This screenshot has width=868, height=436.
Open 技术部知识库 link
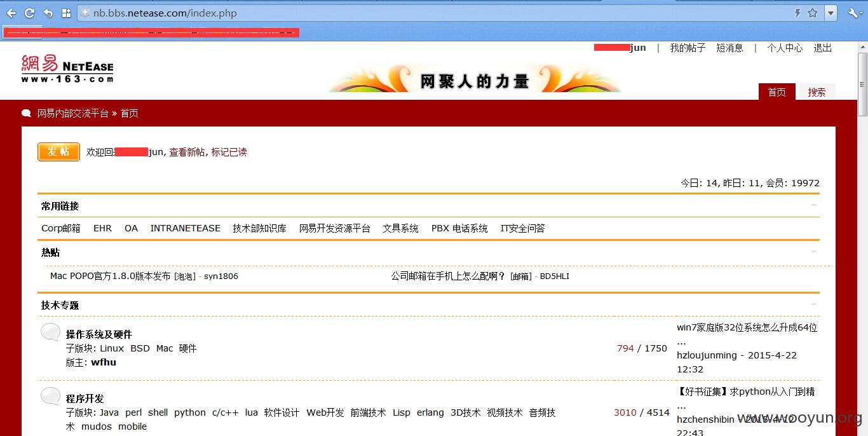259,228
